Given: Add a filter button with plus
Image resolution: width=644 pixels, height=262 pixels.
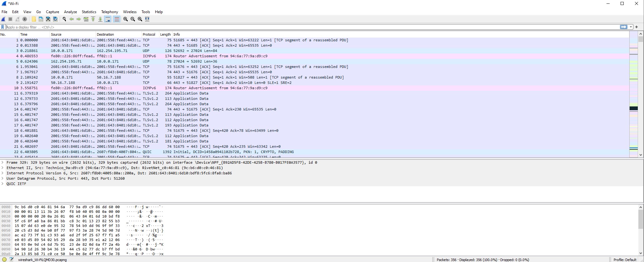Looking at the screenshot, I should click(x=637, y=27).
